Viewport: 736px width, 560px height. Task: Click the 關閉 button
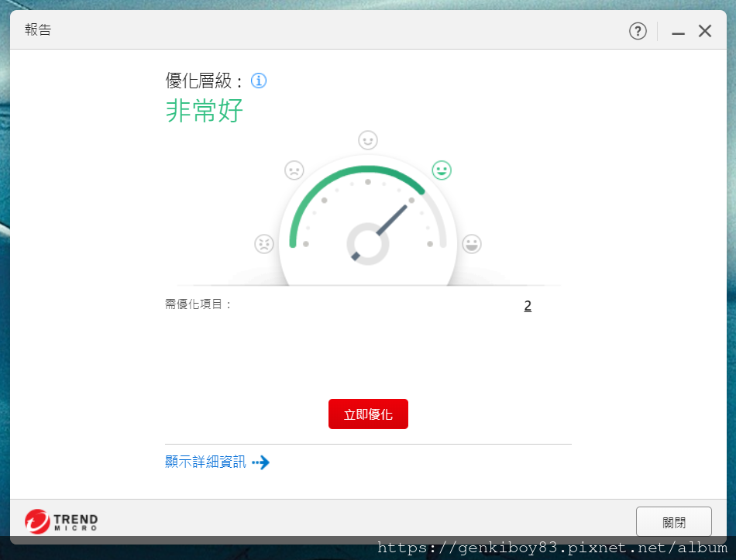point(673,522)
